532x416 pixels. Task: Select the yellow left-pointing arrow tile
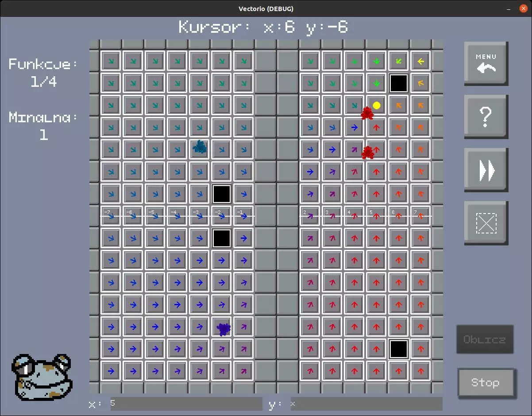420,61
